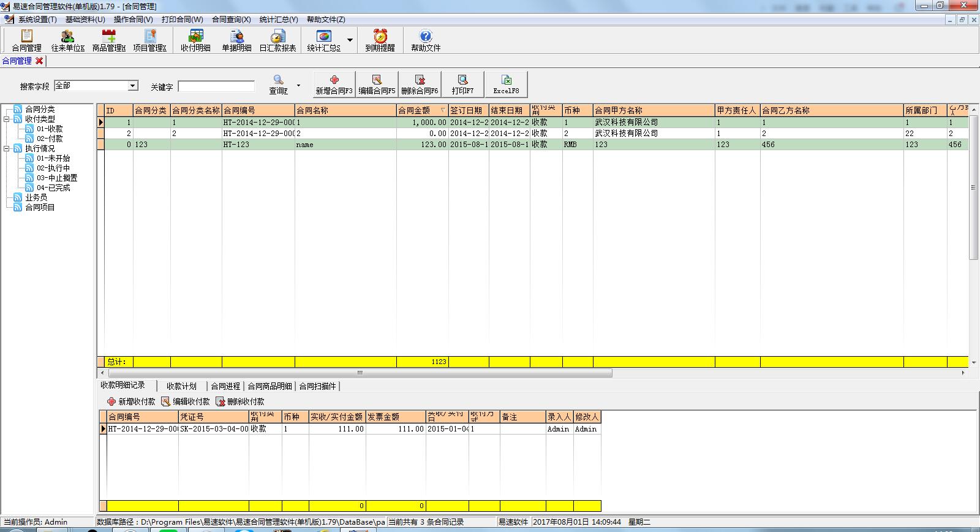Collapse the 收付类型 tree node
Screen dimensions: 980x532
[7, 119]
